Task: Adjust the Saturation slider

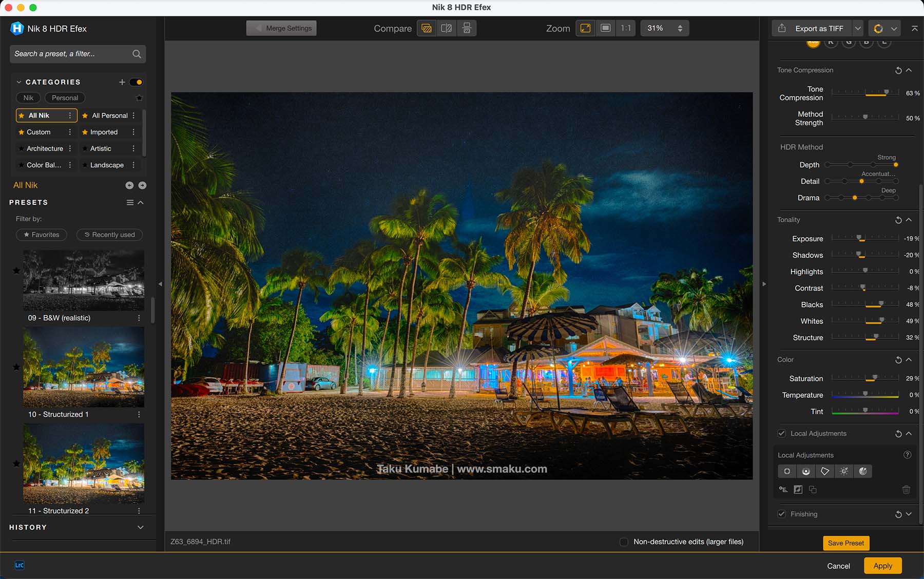Action: coord(875,378)
